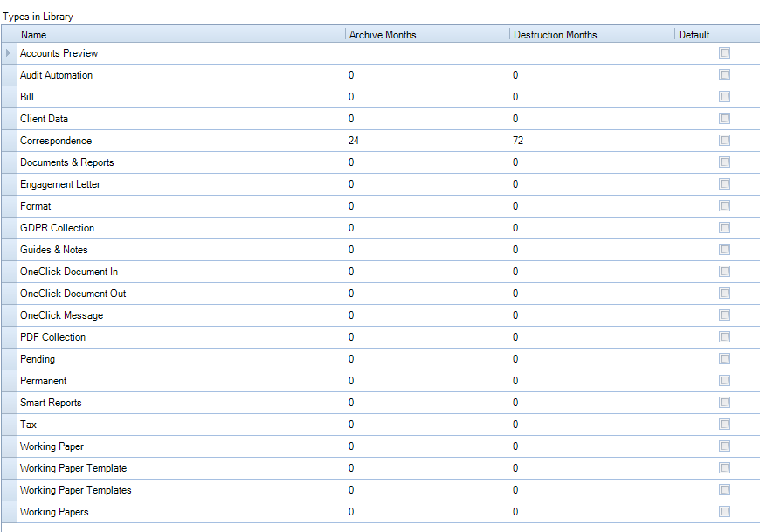760x532 pixels.
Task: Sort by the Name column header
Action: [x=182, y=34]
